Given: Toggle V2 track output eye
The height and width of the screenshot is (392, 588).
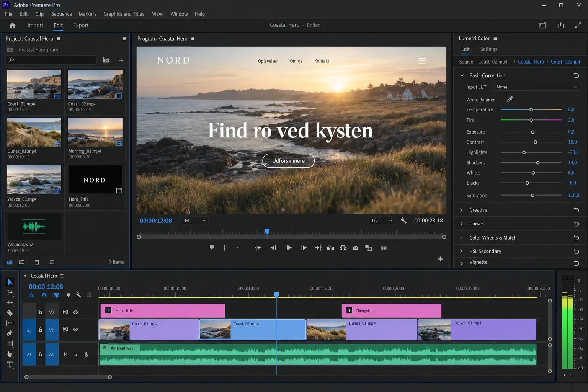Looking at the screenshot, I should click(x=75, y=312).
